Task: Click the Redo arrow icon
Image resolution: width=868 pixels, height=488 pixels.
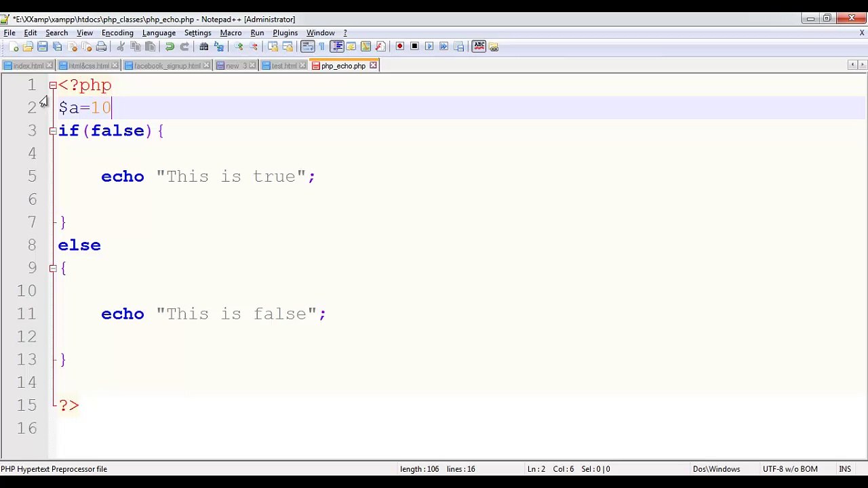Action: click(x=184, y=47)
